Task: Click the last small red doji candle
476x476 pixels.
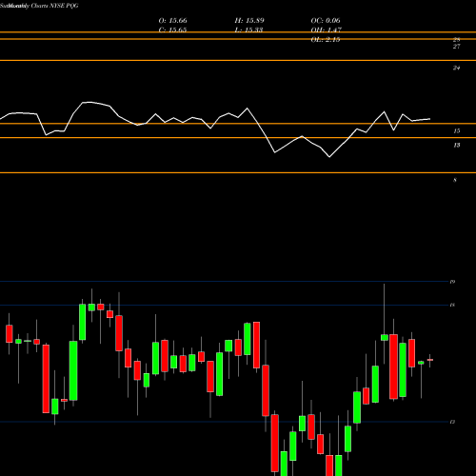Action: [x=430, y=360]
